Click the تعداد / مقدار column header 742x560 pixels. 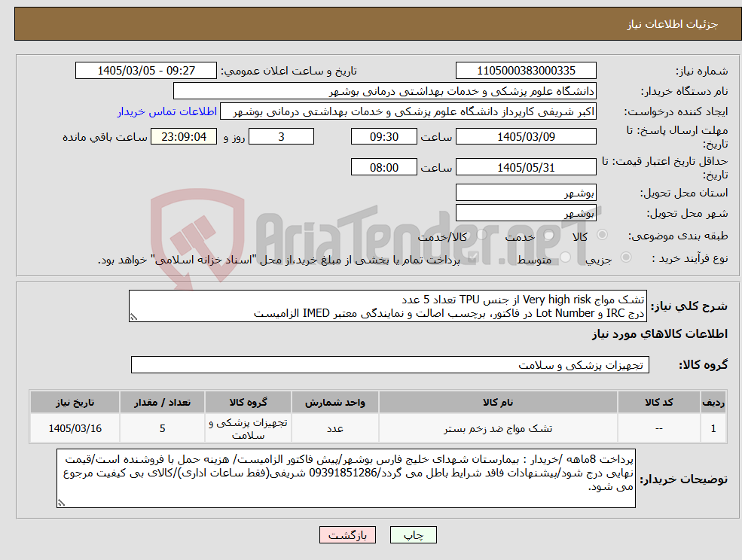(x=162, y=402)
